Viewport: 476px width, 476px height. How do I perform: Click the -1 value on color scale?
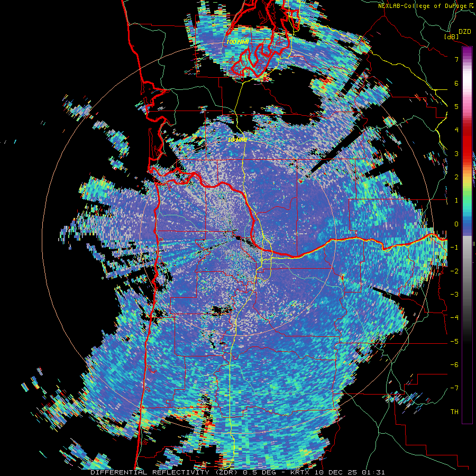click(x=454, y=248)
